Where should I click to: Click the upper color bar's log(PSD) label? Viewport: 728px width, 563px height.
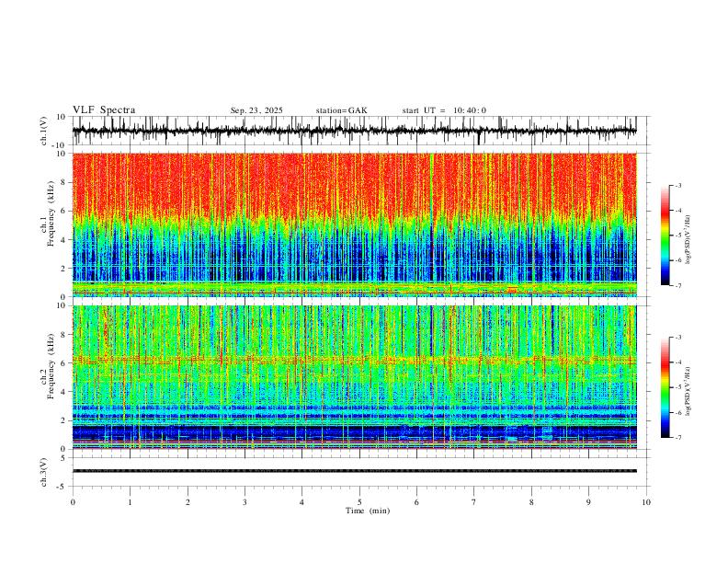click(688, 239)
